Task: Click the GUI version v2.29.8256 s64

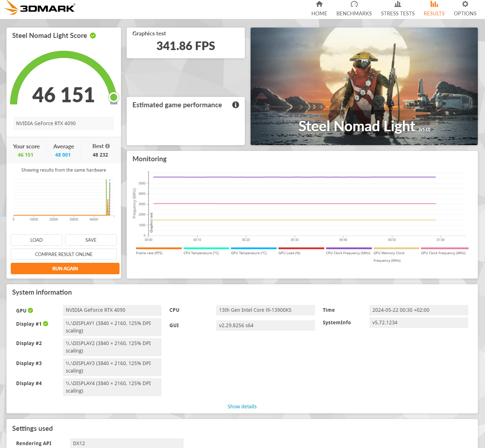Action: point(266,325)
